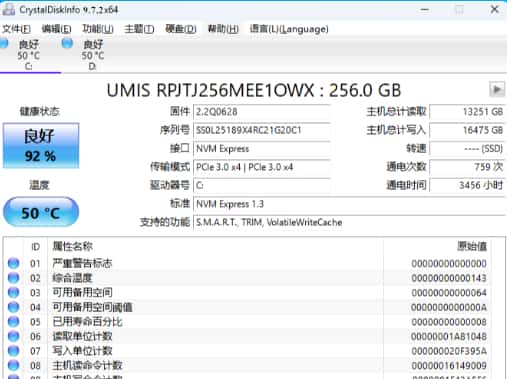The width and height of the screenshot is (507, 379).
Task: Click raw value 000000000000A
Action: pyautogui.click(x=449, y=307)
